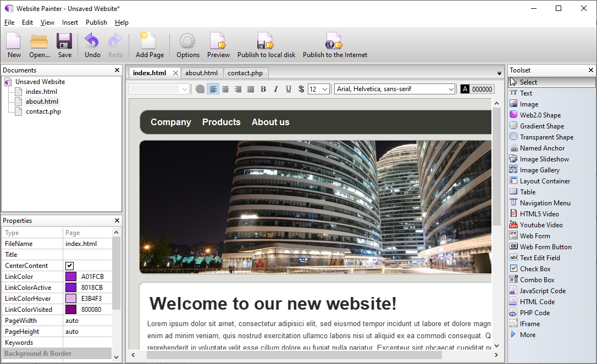Align text right
597x364 pixels.
[238, 89]
